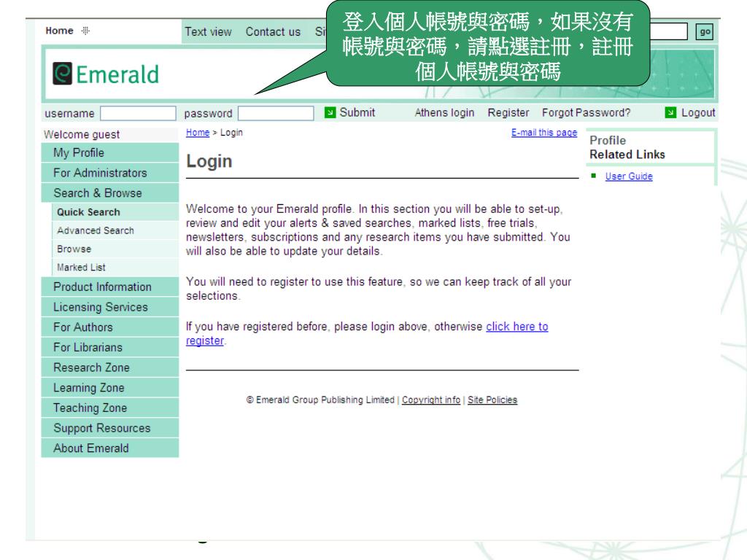This screenshot has width=747, height=560.
Task: Click Register in the login bar
Action: (x=508, y=113)
